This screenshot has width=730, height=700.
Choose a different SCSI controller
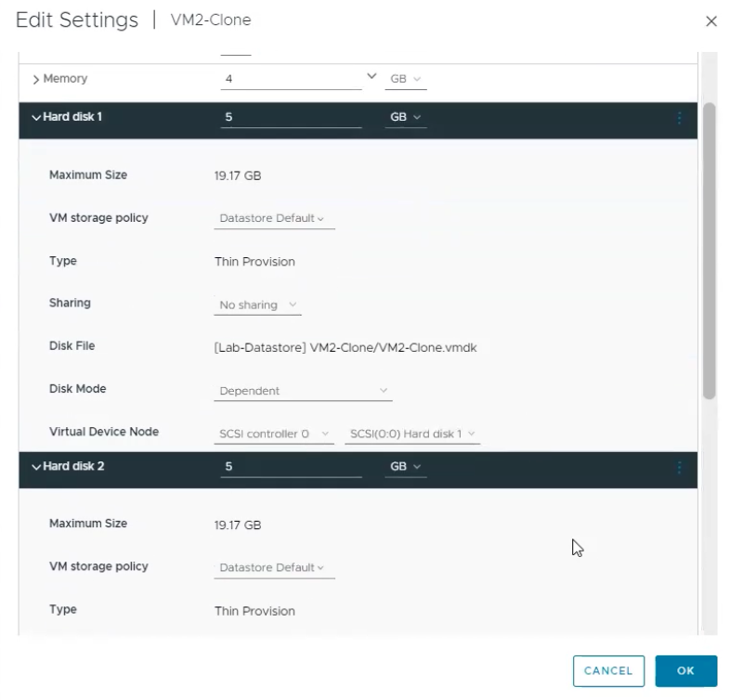click(273, 434)
